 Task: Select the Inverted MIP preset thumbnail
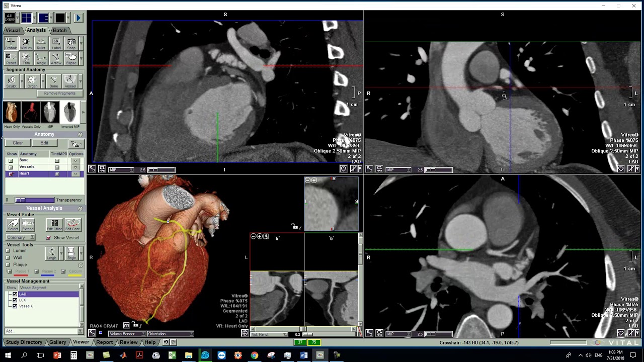pos(70,113)
